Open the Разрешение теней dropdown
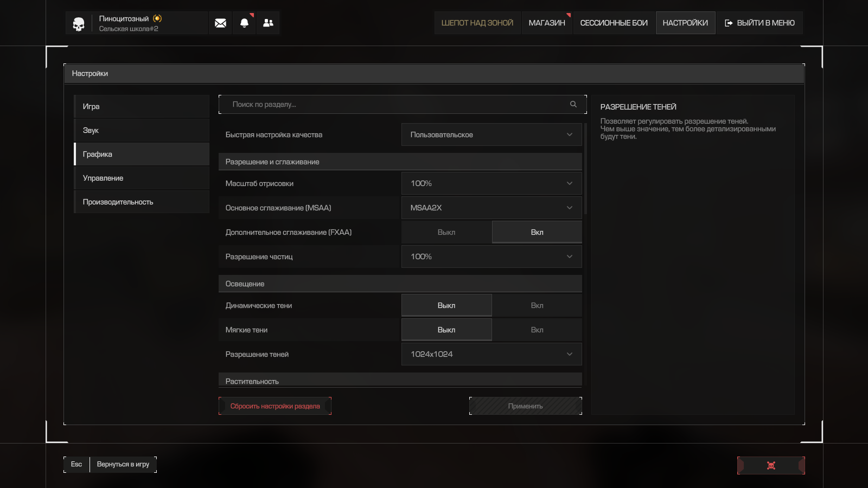Viewport: 868px width, 488px height. pyautogui.click(x=492, y=354)
